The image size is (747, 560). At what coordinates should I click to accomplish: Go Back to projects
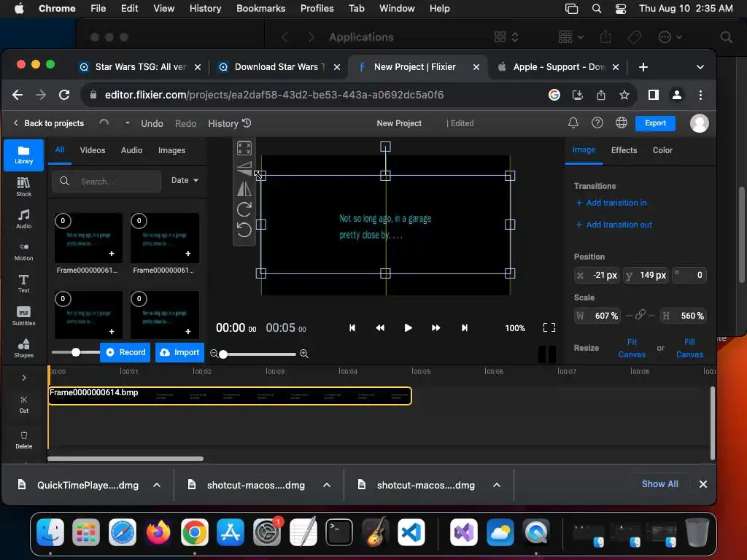click(49, 122)
